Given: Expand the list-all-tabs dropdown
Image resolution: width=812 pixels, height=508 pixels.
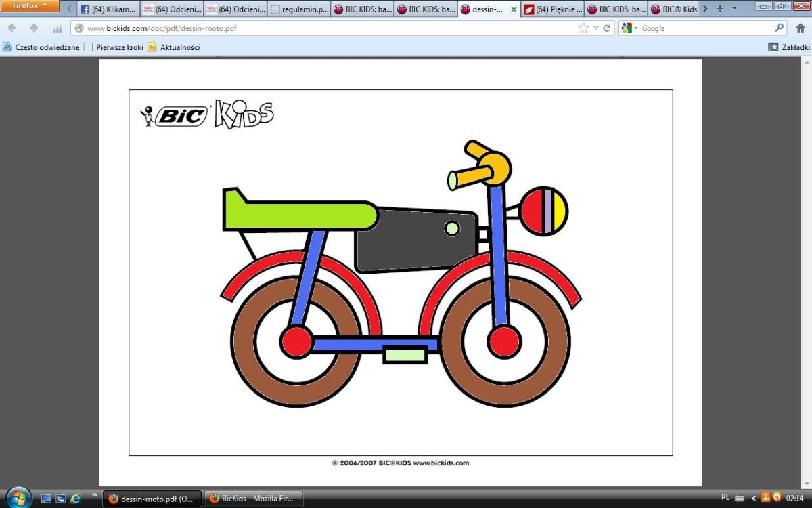Looking at the screenshot, I should coord(734,9).
